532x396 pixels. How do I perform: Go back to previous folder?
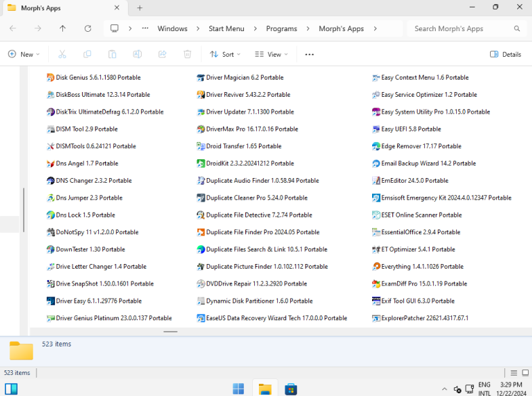(13, 28)
